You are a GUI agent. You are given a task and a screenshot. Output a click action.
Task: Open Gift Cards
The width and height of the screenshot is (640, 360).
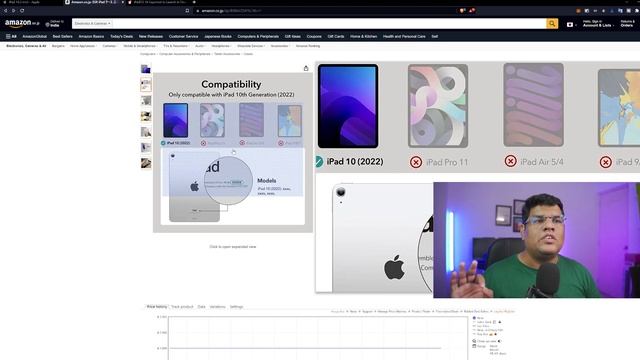(x=336, y=36)
